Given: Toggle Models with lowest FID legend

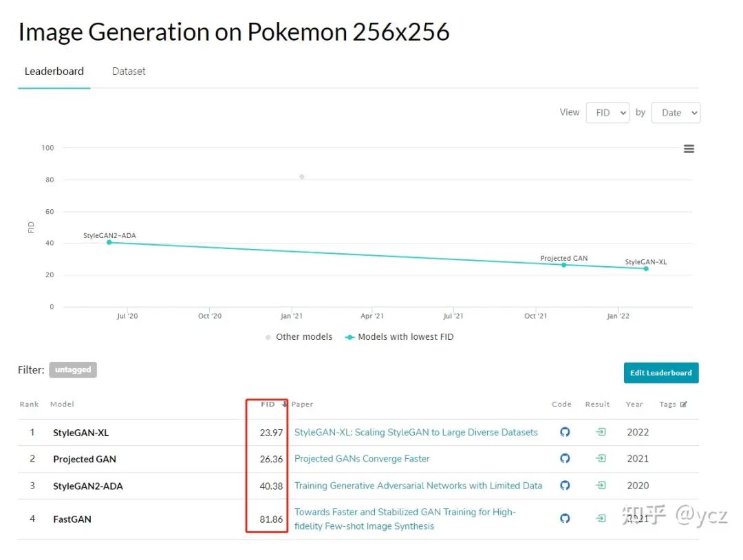Looking at the screenshot, I should point(400,337).
